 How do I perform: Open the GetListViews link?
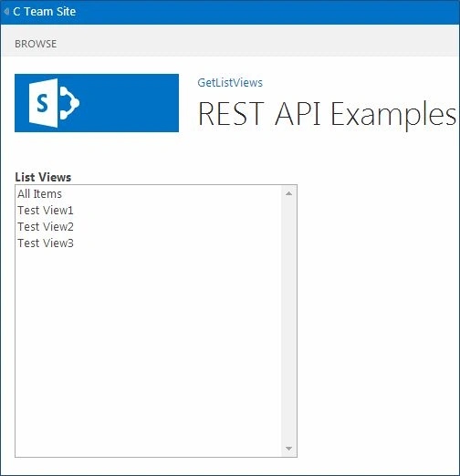230,83
